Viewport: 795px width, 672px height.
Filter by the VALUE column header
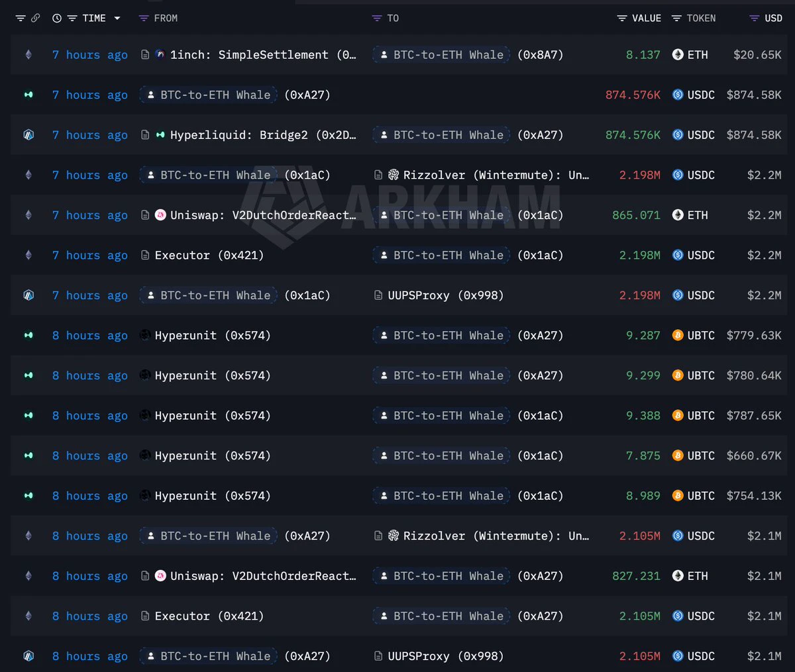(639, 19)
